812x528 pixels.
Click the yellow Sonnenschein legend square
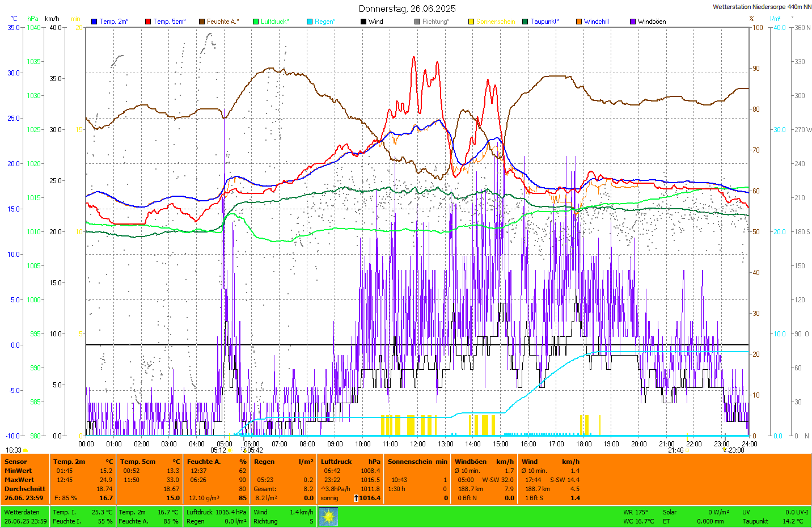[471, 22]
